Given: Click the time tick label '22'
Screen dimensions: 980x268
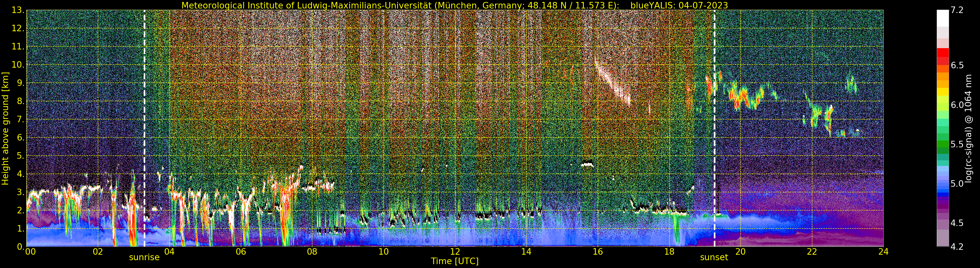Looking at the screenshot, I should point(812,252).
